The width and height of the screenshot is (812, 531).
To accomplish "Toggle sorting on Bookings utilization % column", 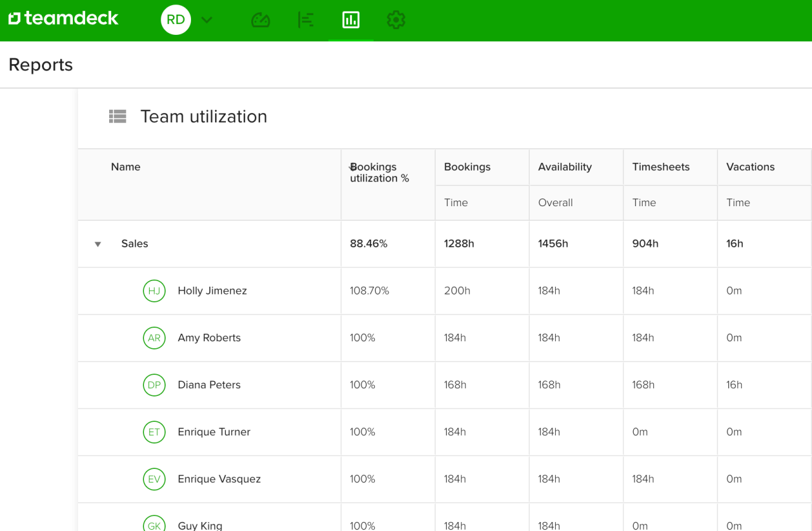I will coord(378,173).
